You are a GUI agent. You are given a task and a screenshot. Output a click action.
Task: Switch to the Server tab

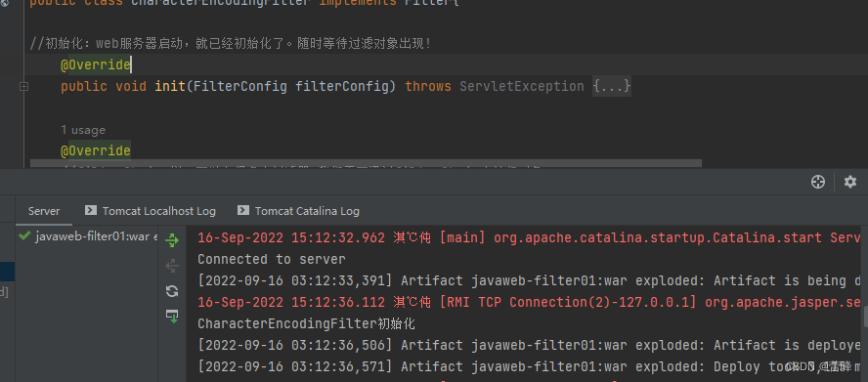pos(44,211)
